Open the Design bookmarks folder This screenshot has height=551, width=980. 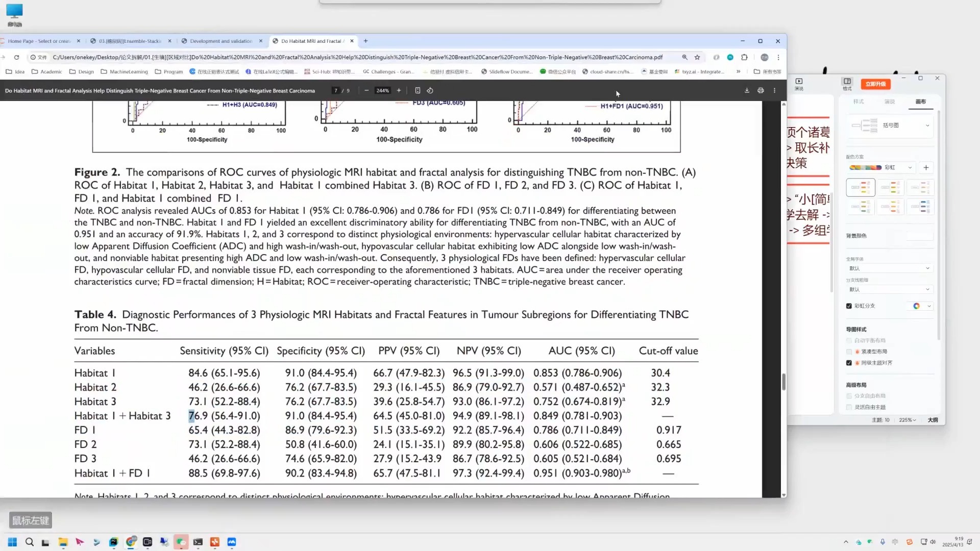point(82,71)
